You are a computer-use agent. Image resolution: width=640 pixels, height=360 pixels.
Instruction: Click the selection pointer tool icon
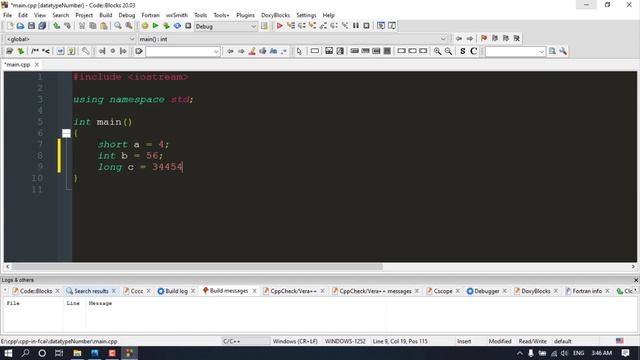coord(299,51)
